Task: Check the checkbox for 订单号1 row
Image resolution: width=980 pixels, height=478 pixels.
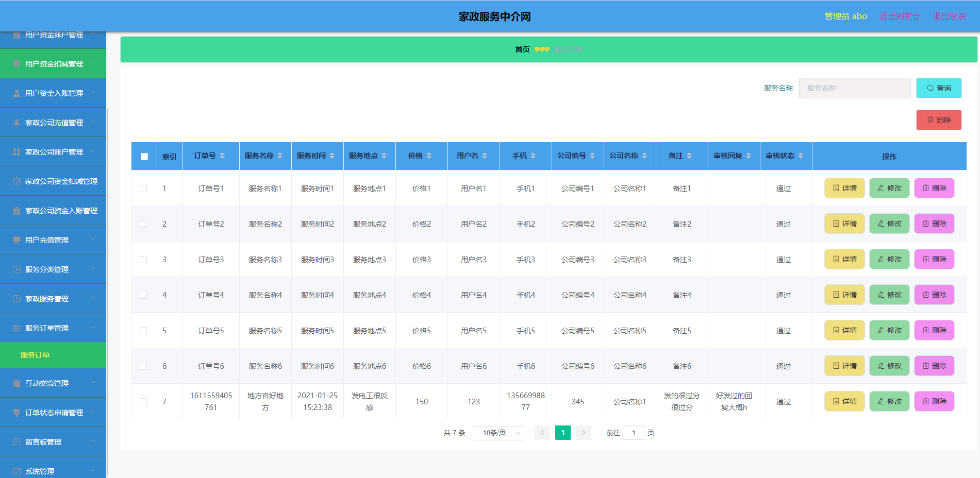Action: [x=144, y=188]
